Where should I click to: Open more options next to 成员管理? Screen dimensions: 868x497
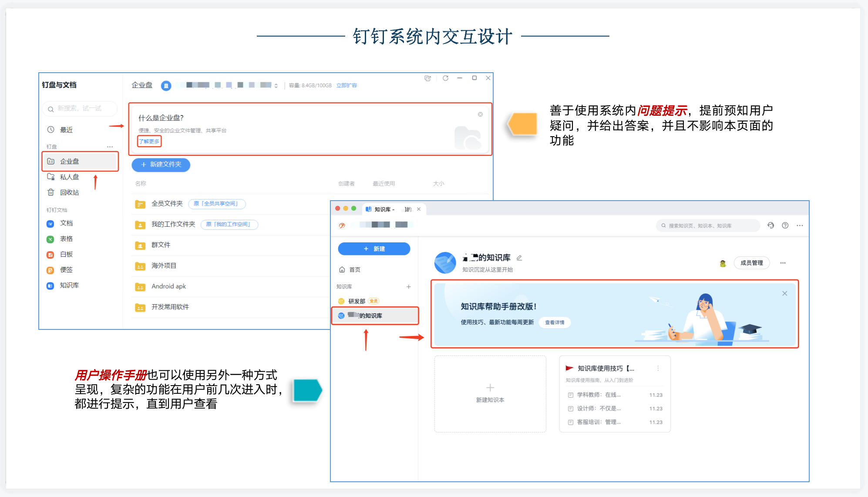click(783, 263)
